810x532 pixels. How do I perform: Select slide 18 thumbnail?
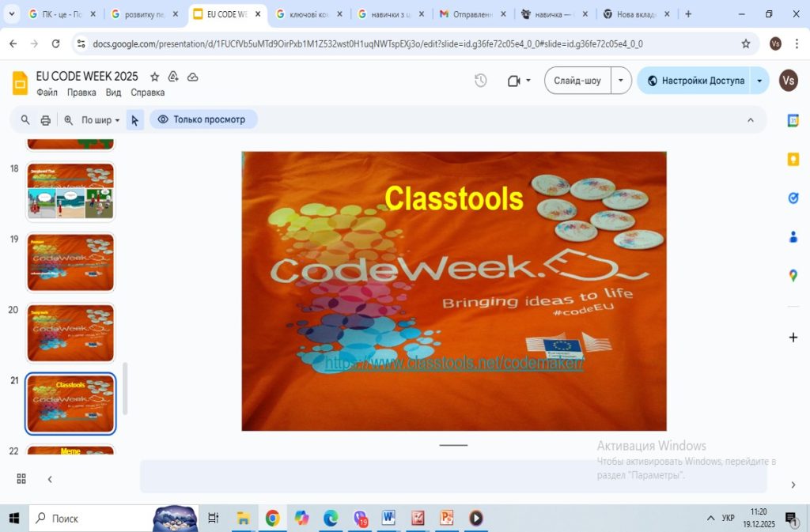pyautogui.click(x=70, y=192)
